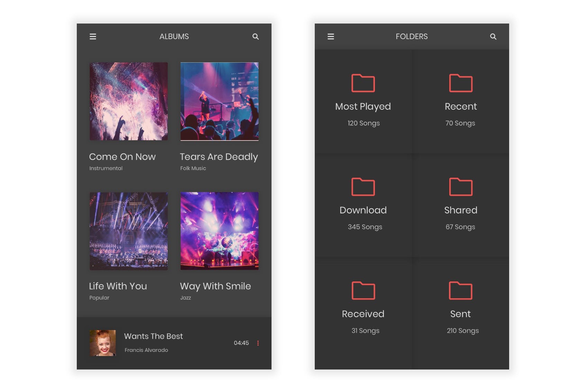Open the Most Played folder icon
Image resolution: width=588 pixels, height=392 pixels.
[363, 83]
